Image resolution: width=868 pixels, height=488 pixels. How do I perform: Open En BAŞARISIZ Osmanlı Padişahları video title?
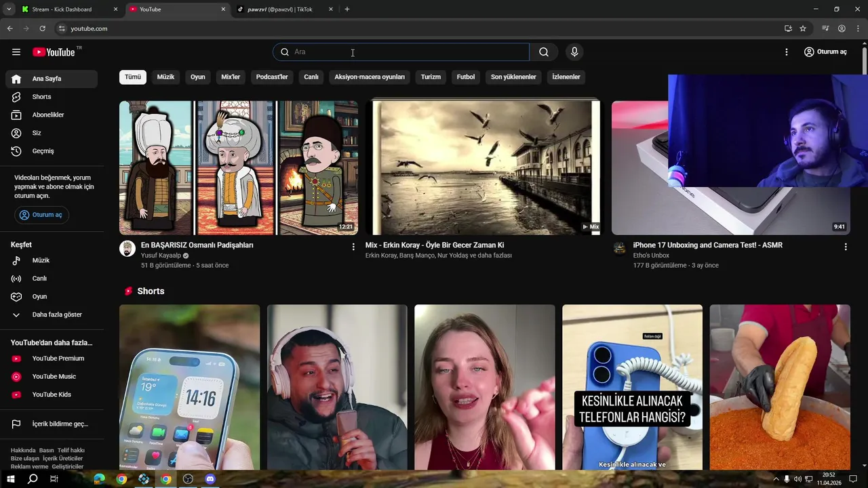[x=197, y=245]
